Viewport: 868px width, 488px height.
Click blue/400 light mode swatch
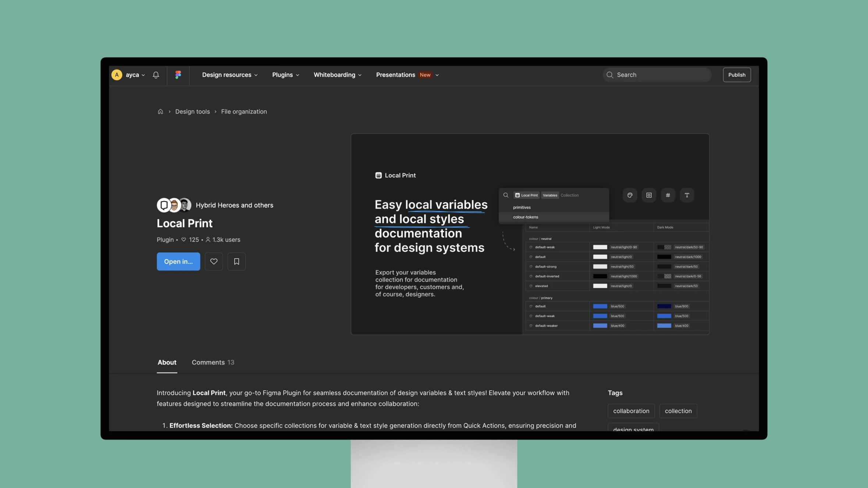pos(600,326)
